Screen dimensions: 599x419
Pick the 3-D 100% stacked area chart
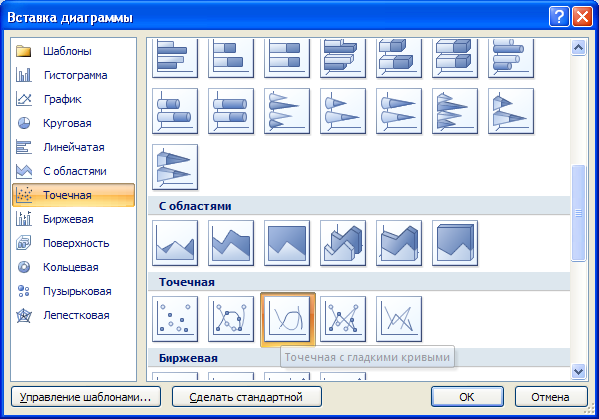pyautogui.click(x=455, y=243)
